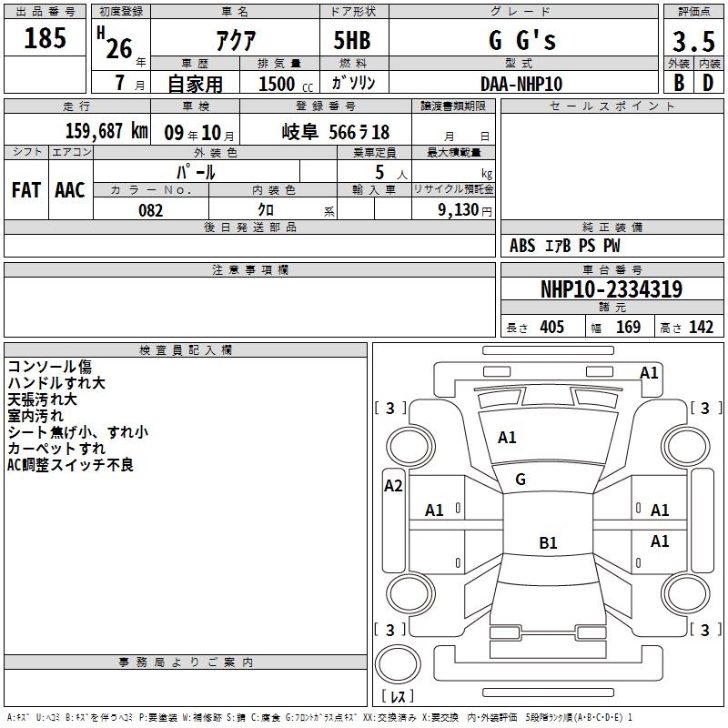Click the interior grade D
The image size is (728, 728).
pyautogui.click(x=708, y=83)
